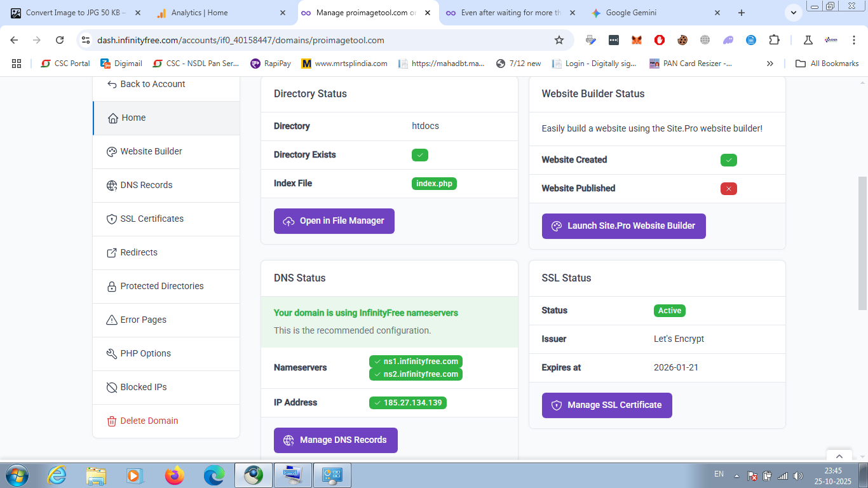Bookmark this page with star icon
Screen dimensions: 868x488
coord(559,40)
